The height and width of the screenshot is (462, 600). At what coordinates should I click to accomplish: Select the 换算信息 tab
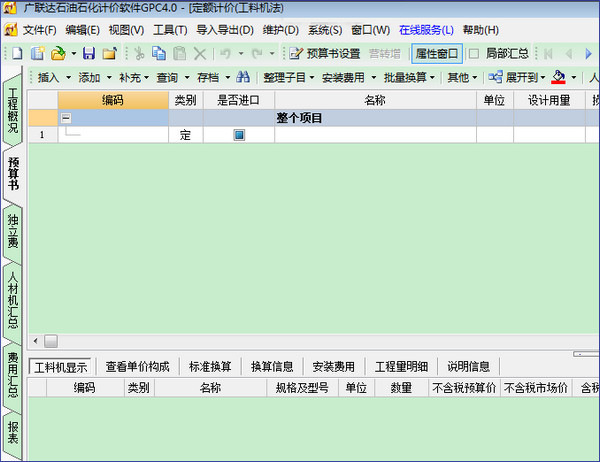pos(272,367)
